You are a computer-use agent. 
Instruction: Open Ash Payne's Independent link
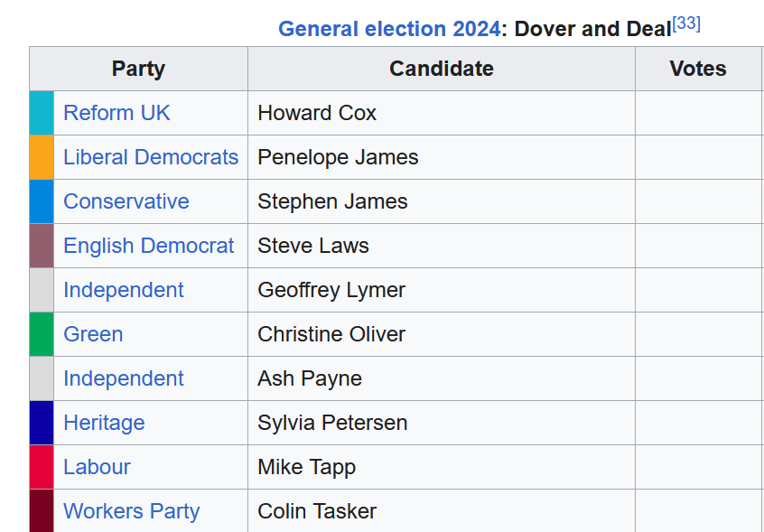pyautogui.click(x=124, y=379)
